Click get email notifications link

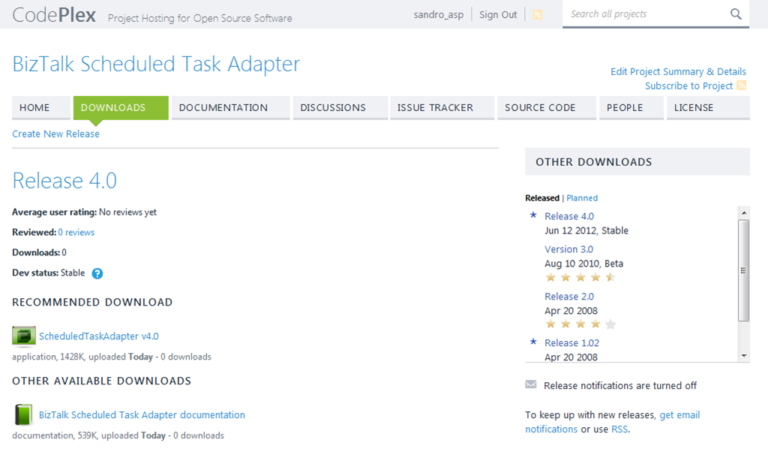coord(612,422)
